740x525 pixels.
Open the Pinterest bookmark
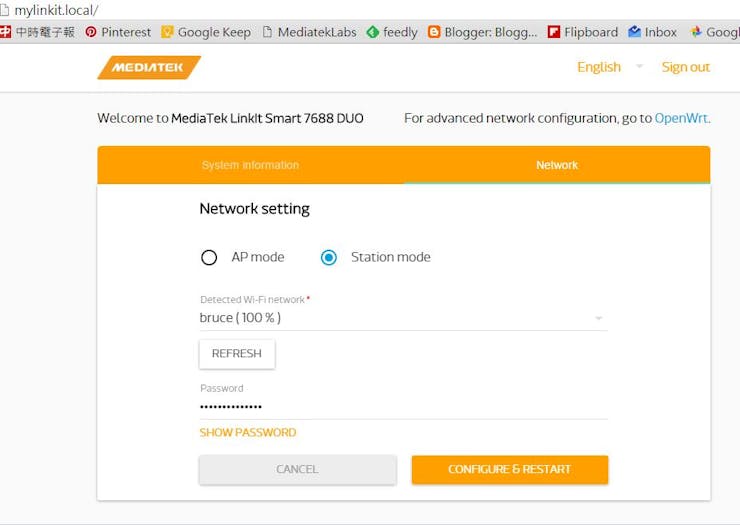coord(118,32)
